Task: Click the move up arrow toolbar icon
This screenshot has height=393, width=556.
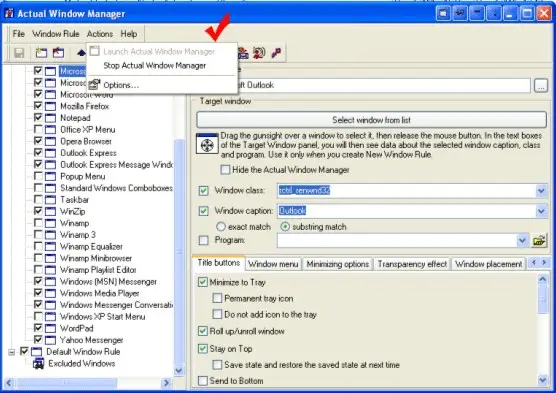Action: point(81,53)
